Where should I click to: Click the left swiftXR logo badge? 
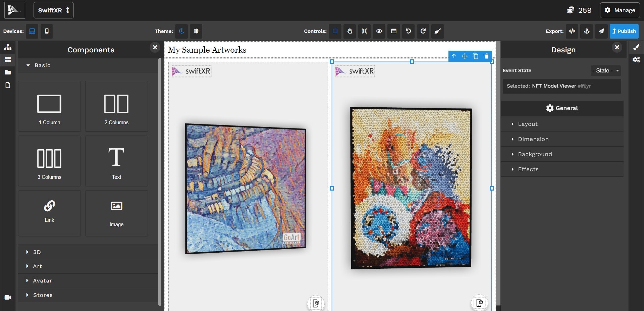click(192, 71)
